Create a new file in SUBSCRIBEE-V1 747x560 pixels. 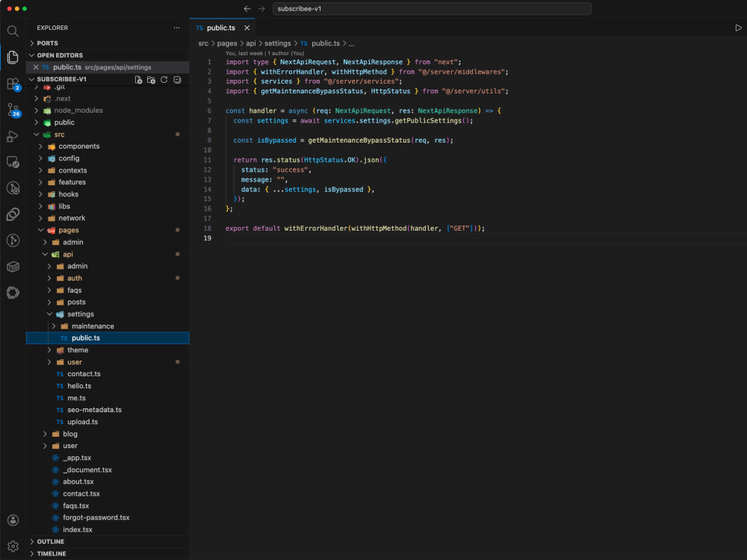click(x=138, y=80)
